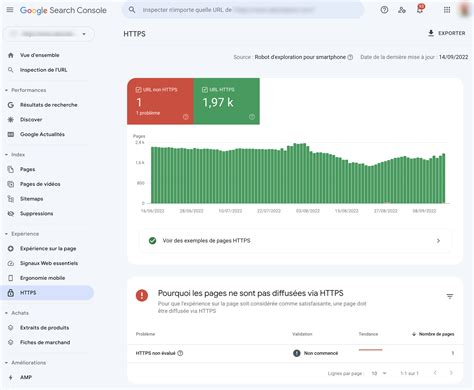Viewport: 474px width, 390px height.
Task: Open the property selector dropdown
Action: [49, 34]
